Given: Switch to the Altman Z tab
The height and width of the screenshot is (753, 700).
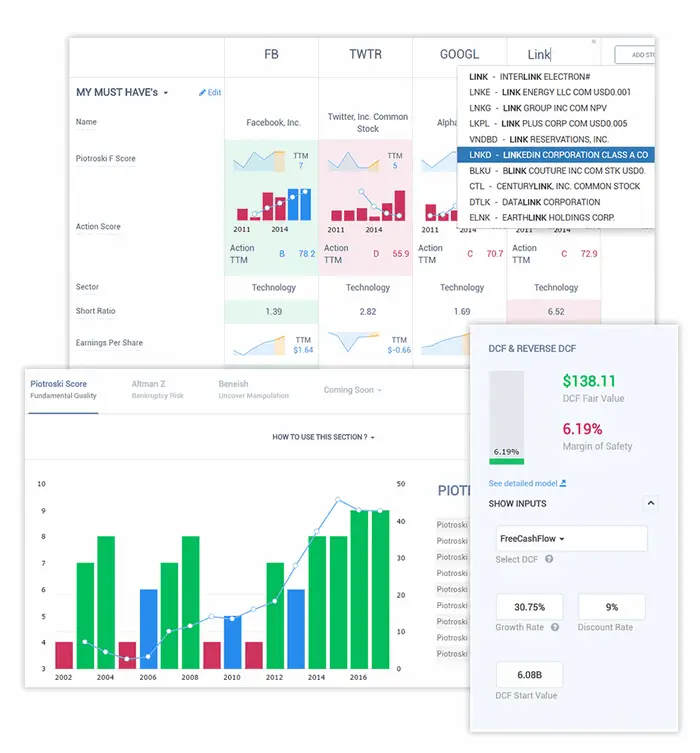Looking at the screenshot, I should tap(157, 389).
